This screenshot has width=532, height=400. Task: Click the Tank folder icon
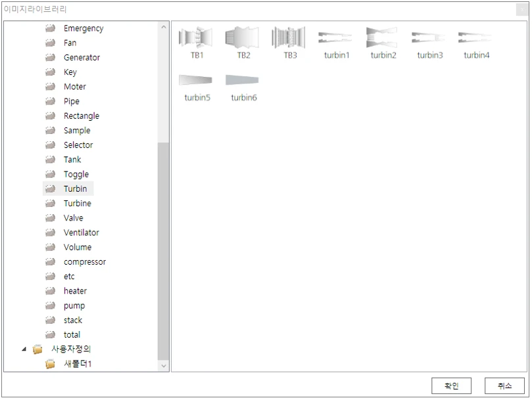click(x=50, y=160)
